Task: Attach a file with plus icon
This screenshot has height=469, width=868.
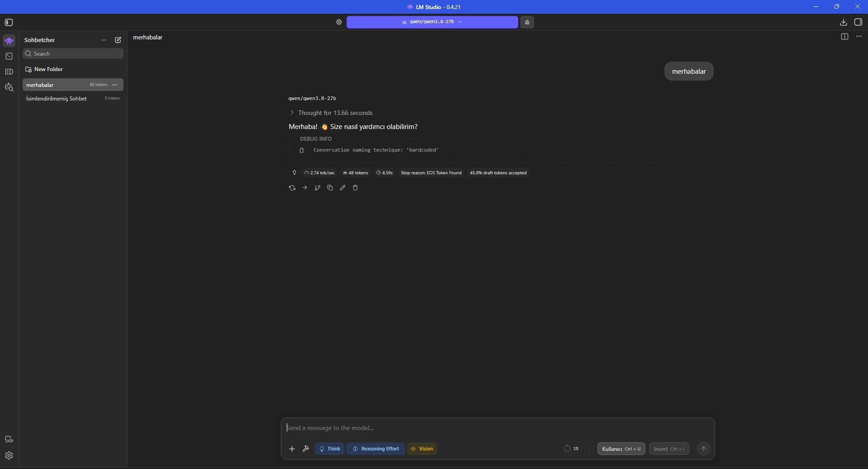Action: click(x=292, y=449)
